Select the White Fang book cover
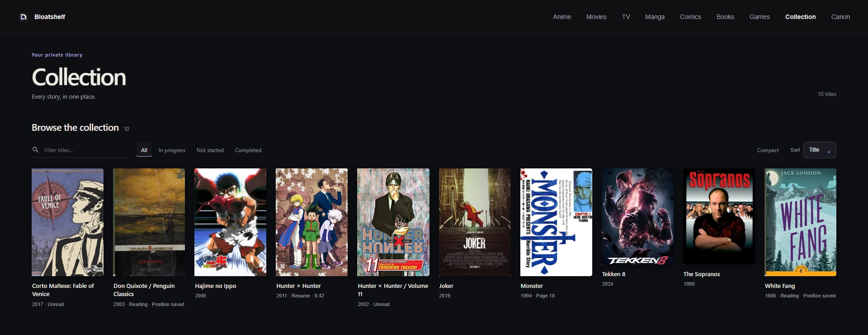This screenshot has width=868, height=335. [800, 222]
